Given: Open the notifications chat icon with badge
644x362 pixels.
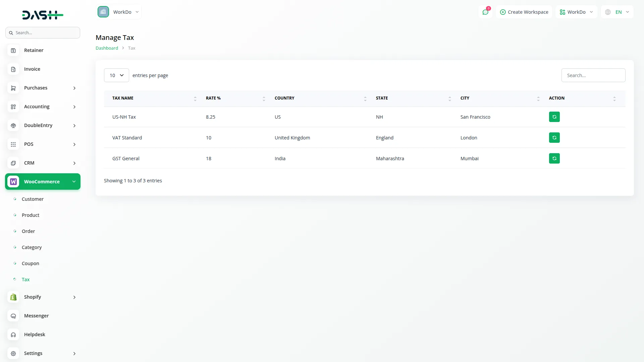Looking at the screenshot, I should [x=485, y=12].
